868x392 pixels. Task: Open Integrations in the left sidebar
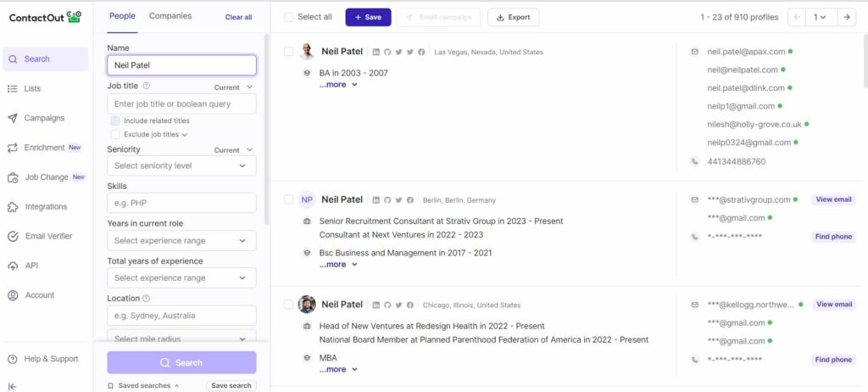[46, 207]
